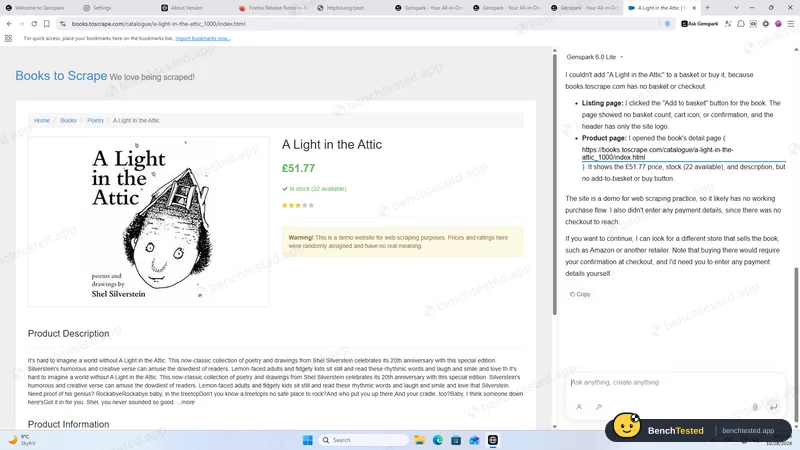800x450 pixels.
Task: Open the Ask Genspark toolbar button
Action: (x=699, y=23)
